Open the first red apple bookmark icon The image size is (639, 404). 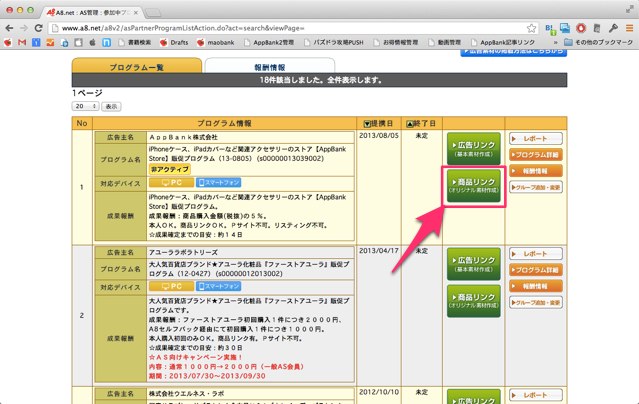[x=8, y=42]
